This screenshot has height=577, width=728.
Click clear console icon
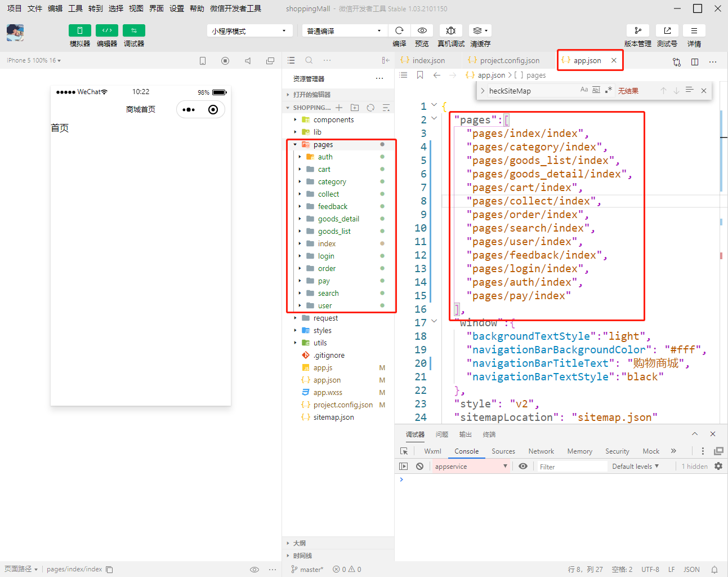click(x=420, y=466)
